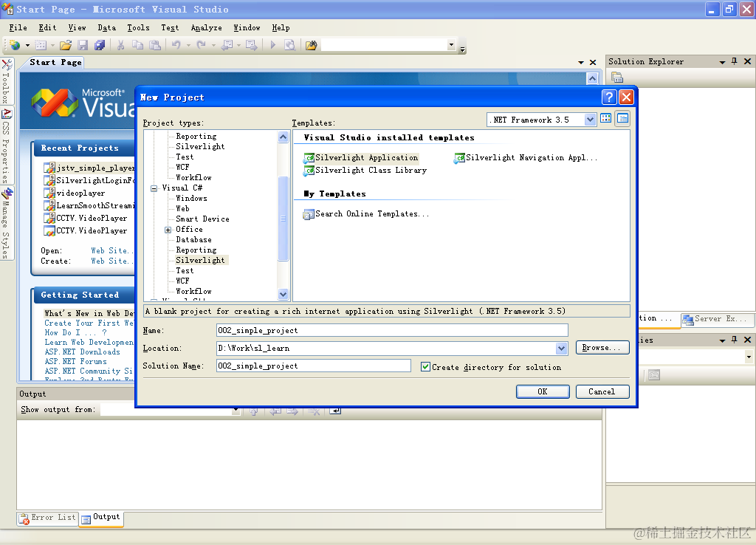The height and width of the screenshot is (545, 756).
Task: Click the OK button
Action: (x=543, y=391)
